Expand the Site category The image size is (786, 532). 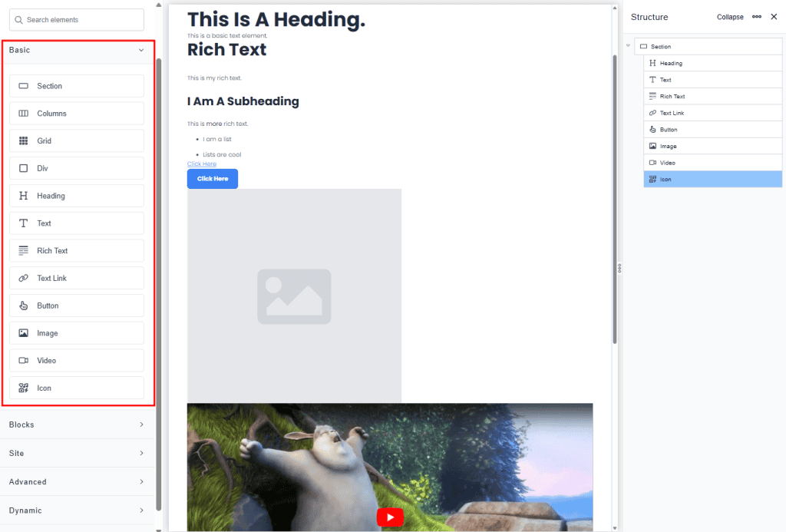click(x=141, y=453)
